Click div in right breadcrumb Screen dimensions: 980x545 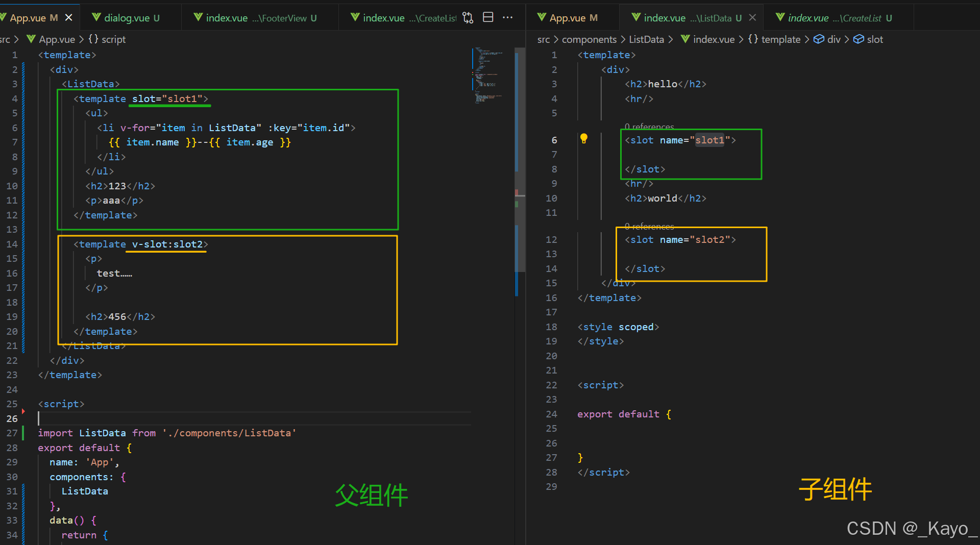tap(834, 39)
